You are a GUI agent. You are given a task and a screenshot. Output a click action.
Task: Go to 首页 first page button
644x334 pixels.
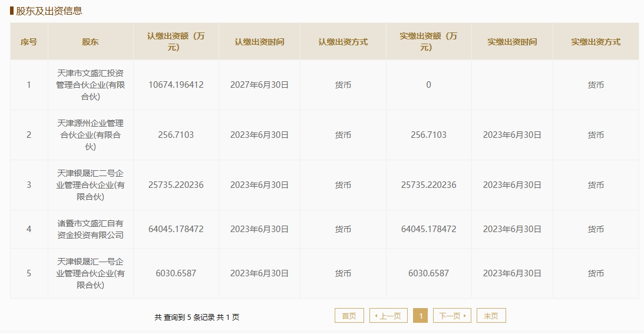coord(349,316)
